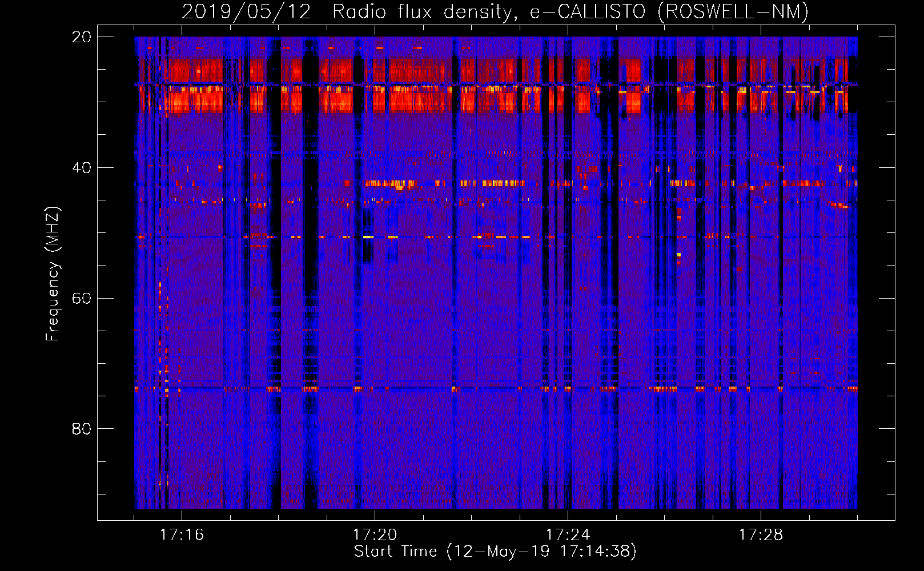Click the 17:16 time tick label
The width and height of the screenshot is (924, 571).
(182, 534)
